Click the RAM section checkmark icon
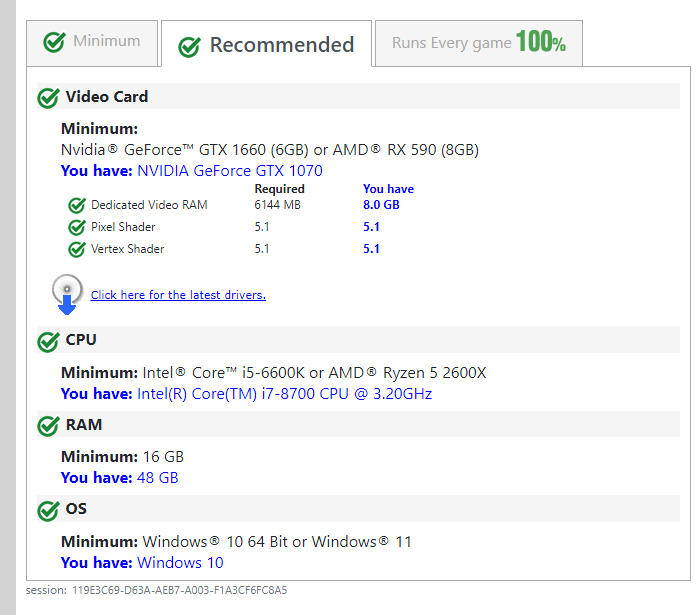699x615 pixels. click(x=48, y=426)
